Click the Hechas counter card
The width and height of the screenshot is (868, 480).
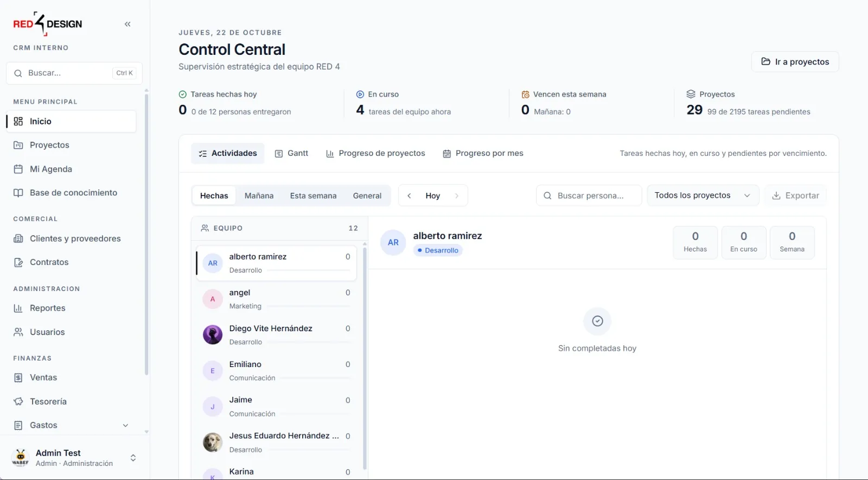pyautogui.click(x=695, y=242)
